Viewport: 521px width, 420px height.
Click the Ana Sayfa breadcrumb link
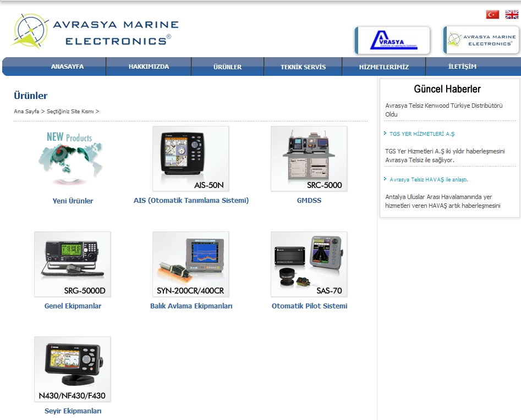26,112
